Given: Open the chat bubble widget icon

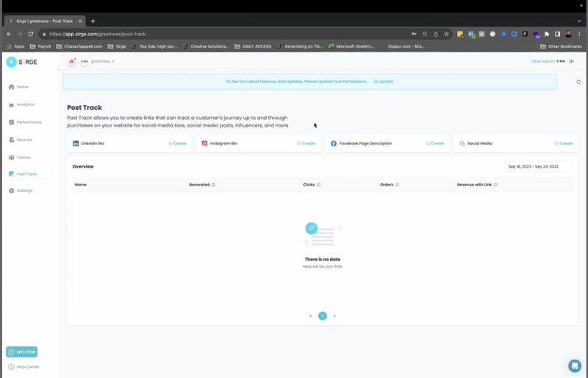Looking at the screenshot, I should 575,365.
